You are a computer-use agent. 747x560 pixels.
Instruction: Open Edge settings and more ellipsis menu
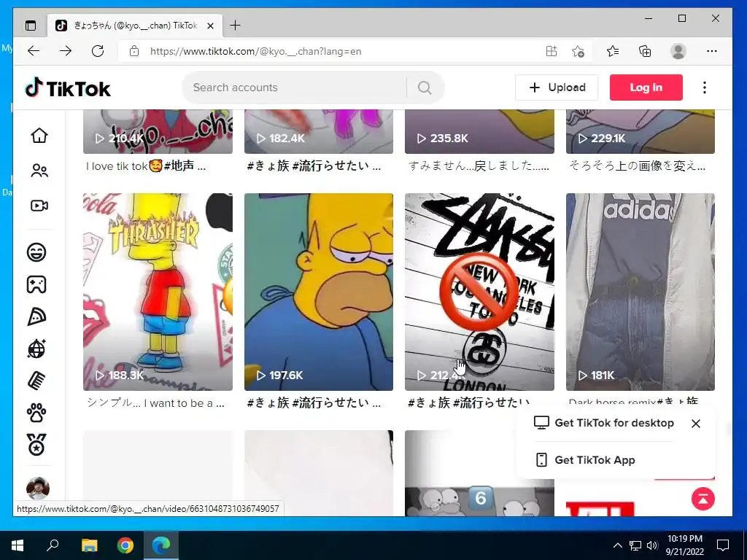click(712, 51)
